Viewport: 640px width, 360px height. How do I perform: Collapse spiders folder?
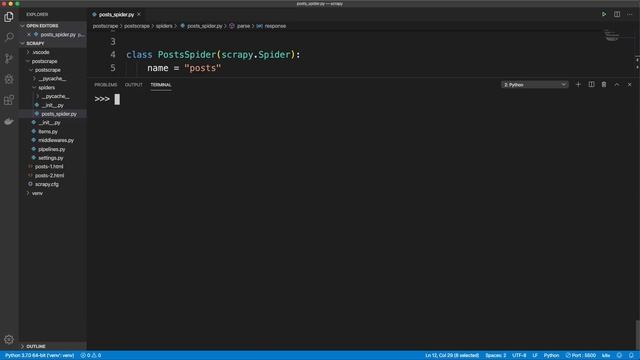coord(46,88)
